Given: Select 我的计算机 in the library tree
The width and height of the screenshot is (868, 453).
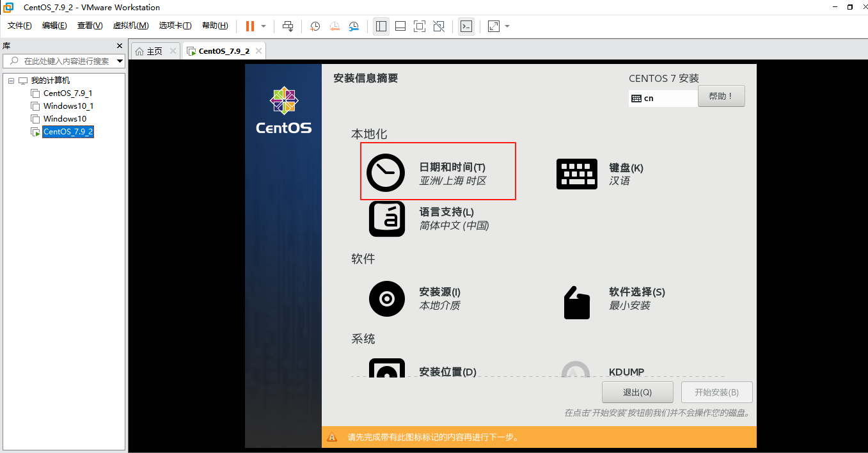Looking at the screenshot, I should 51,81.
